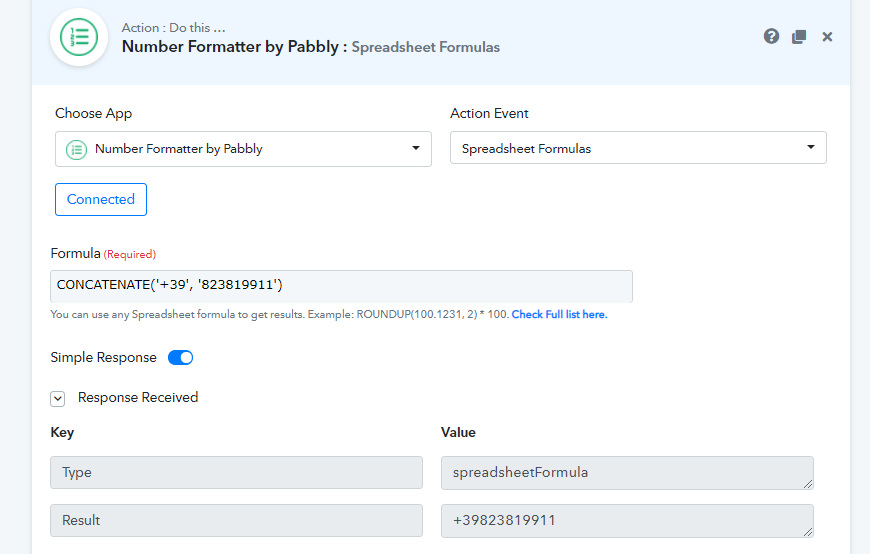Click the spreadsheetFormula value field

pos(626,473)
